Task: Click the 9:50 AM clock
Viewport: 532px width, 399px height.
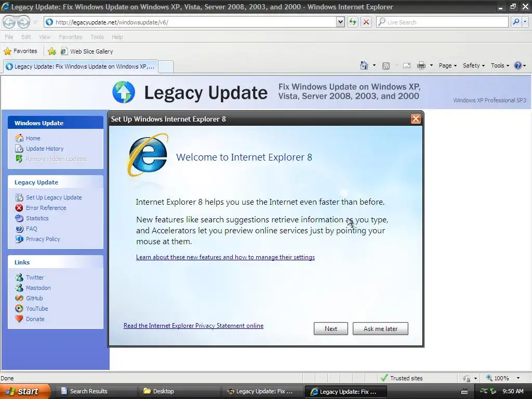Action: tap(513, 391)
